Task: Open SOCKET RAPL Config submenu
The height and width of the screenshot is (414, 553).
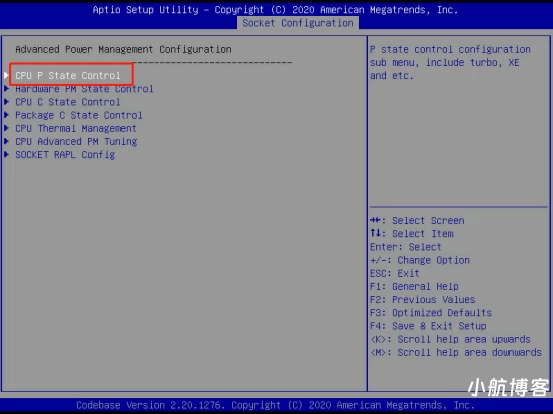Action: 65,155
